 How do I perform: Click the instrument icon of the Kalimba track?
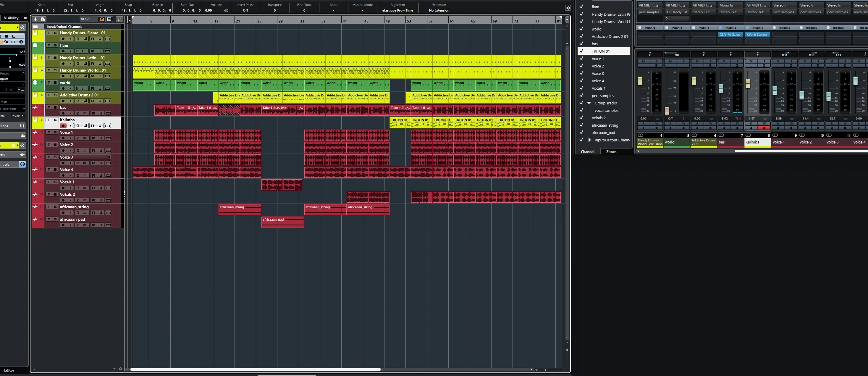(x=35, y=120)
